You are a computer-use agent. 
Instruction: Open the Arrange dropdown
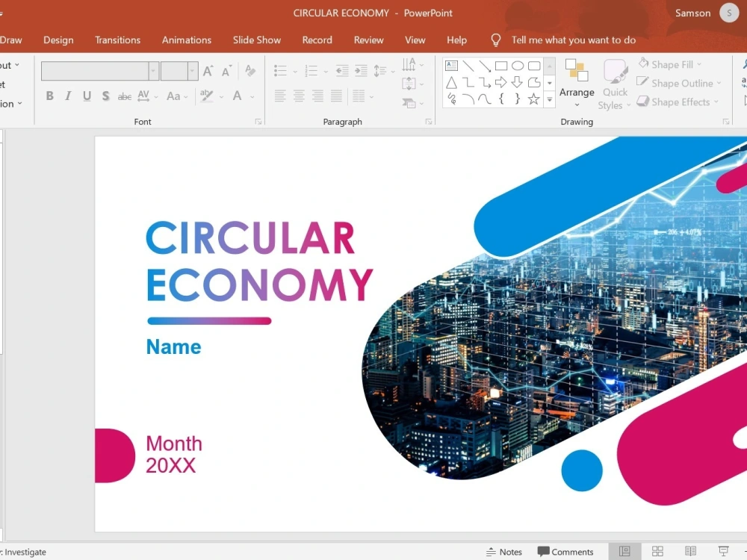point(577,84)
